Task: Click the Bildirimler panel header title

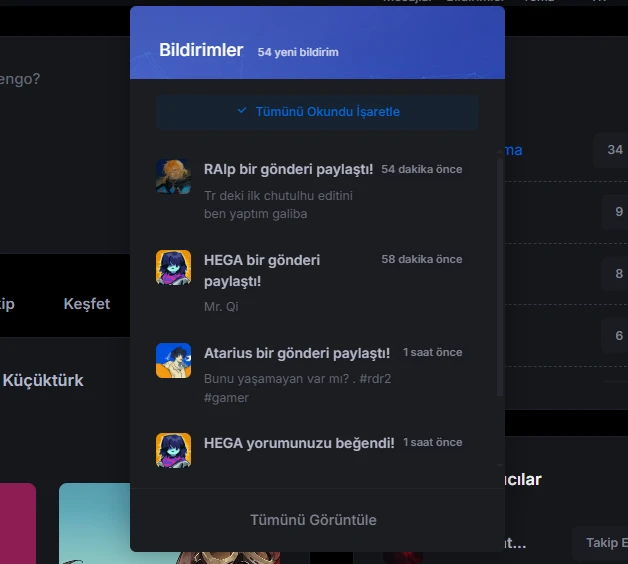Action: pyautogui.click(x=201, y=50)
